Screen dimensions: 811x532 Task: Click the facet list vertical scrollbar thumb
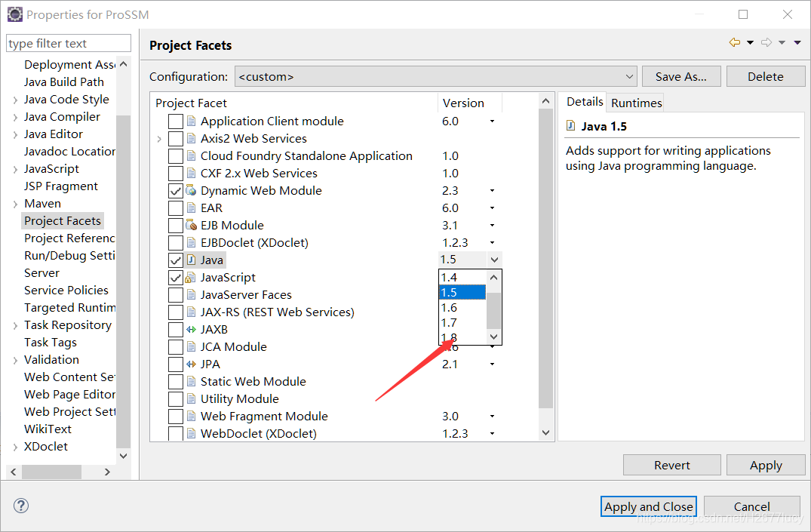click(x=545, y=259)
